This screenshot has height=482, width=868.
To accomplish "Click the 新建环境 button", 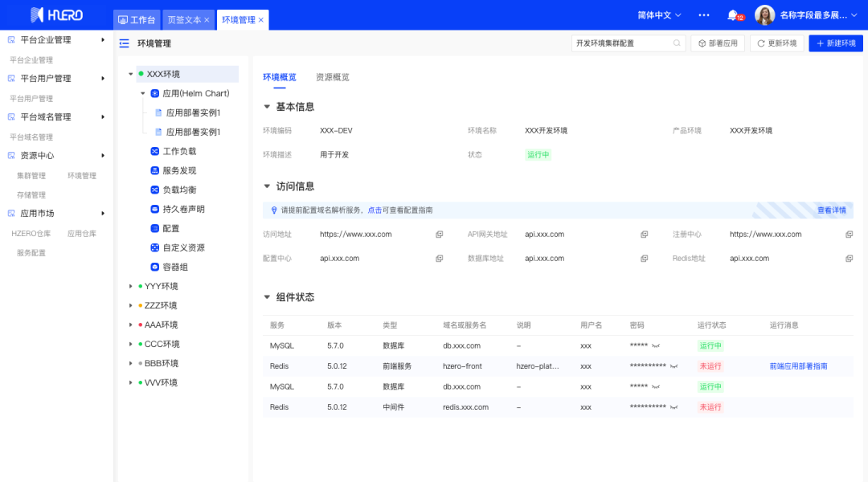I will click(836, 43).
